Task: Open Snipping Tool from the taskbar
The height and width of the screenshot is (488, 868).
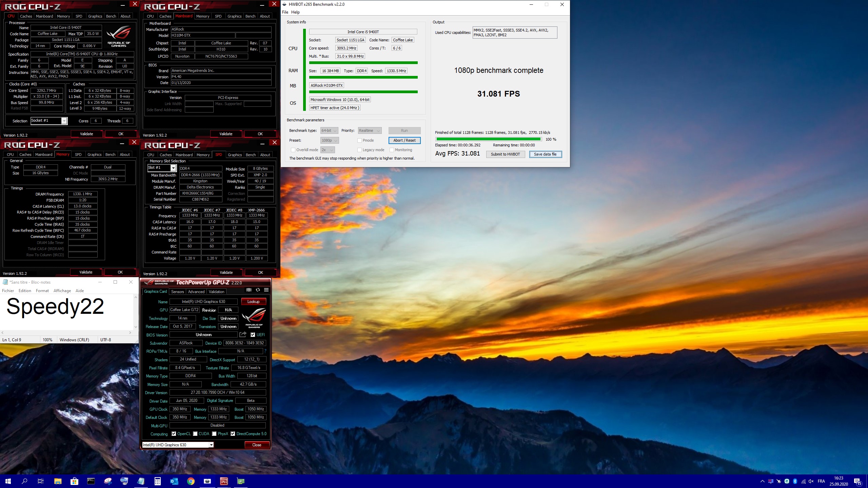Action: [x=107, y=481]
